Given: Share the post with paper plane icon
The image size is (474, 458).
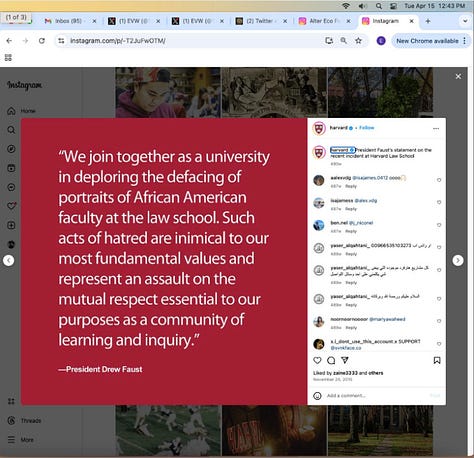Looking at the screenshot, I should (345, 360).
